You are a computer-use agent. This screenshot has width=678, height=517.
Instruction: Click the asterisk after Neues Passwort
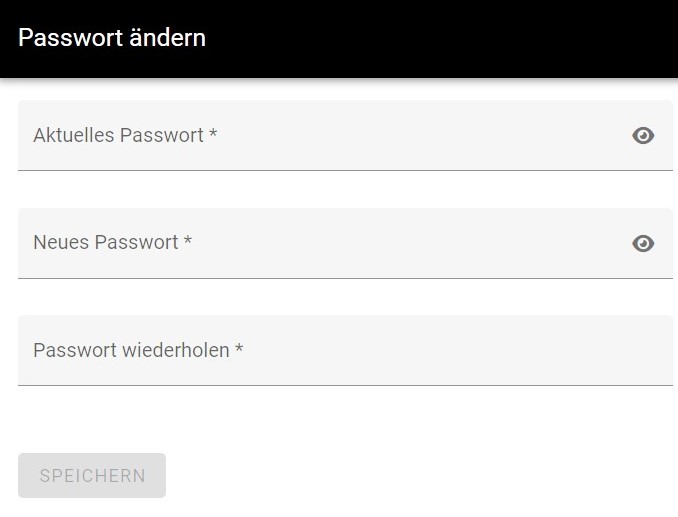pos(188,242)
